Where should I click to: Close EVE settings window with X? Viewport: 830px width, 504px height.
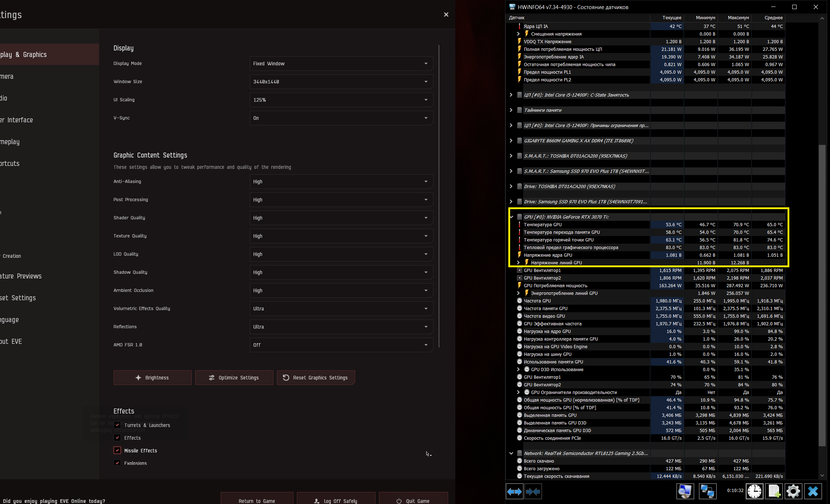[x=446, y=15]
